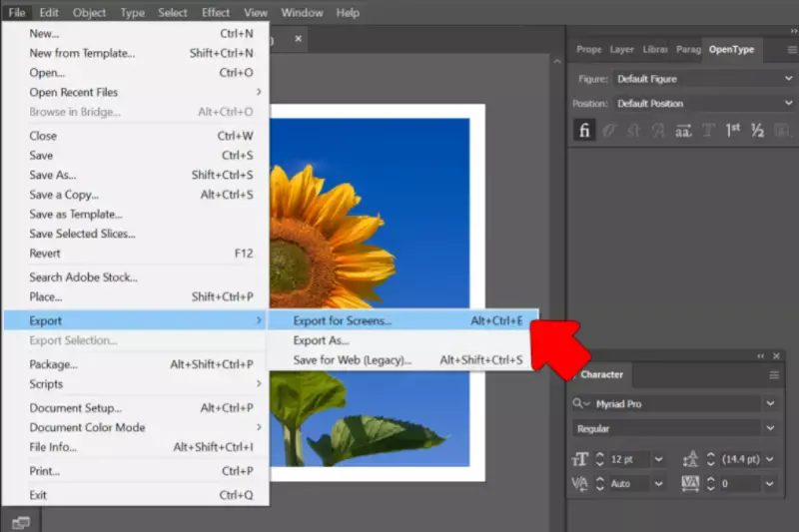
Task: Switch to the Libraries panel tab
Action: coord(655,49)
